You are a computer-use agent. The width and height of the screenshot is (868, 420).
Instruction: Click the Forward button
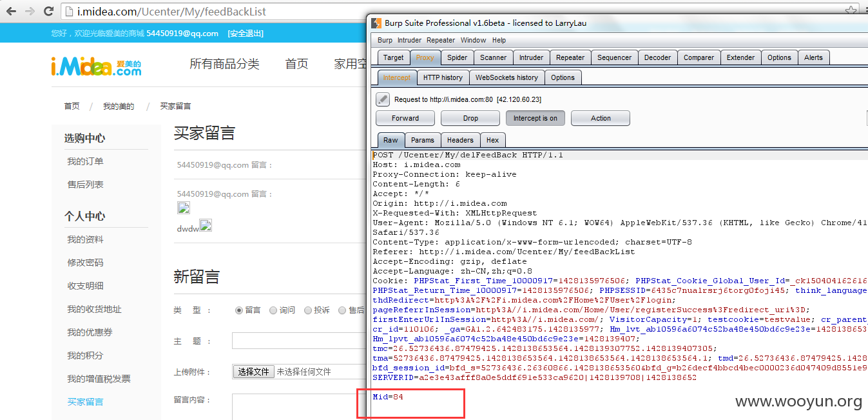405,118
